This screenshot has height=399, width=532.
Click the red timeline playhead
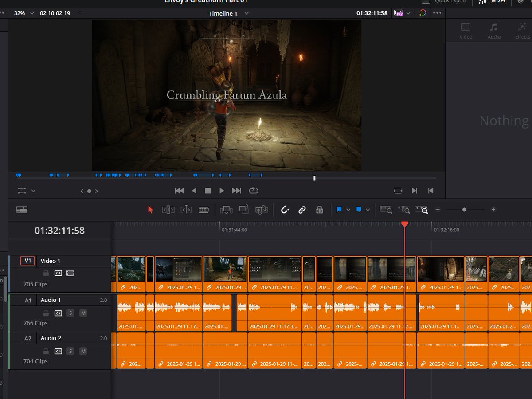click(404, 224)
